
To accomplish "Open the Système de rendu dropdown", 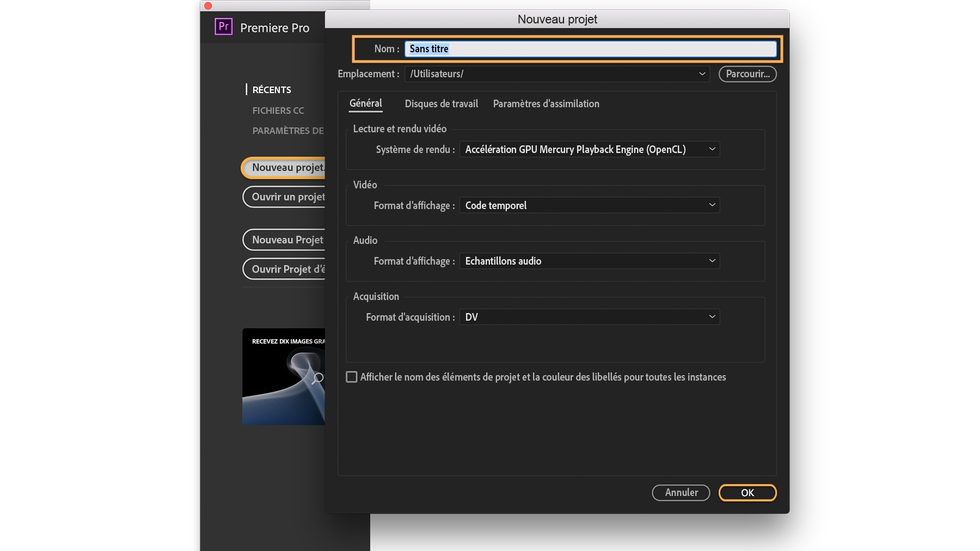I will (x=590, y=149).
